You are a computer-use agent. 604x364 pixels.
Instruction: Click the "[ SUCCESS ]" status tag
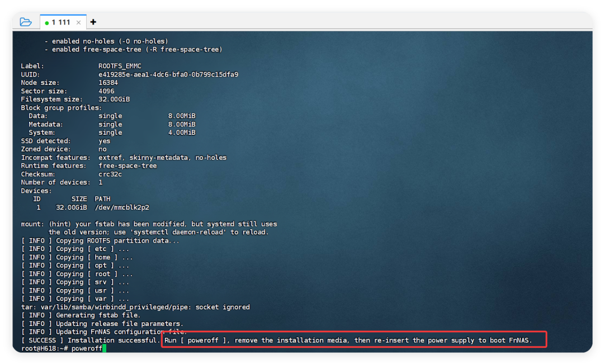point(43,341)
